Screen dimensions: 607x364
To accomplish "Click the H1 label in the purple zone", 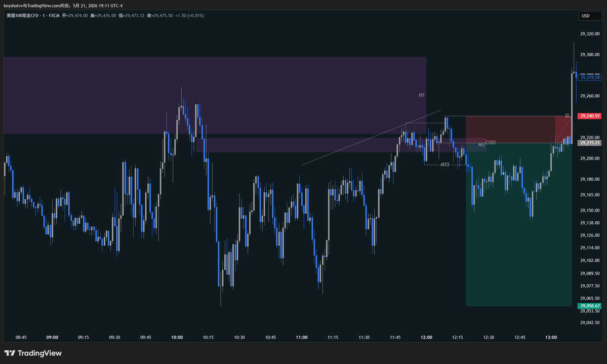I will [x=422, y=95].
